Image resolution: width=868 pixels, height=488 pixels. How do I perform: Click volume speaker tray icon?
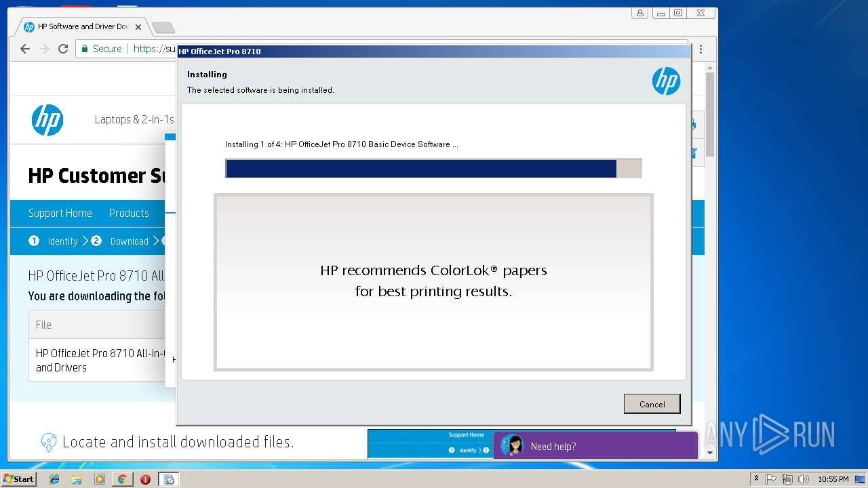(x=803, y=479)
